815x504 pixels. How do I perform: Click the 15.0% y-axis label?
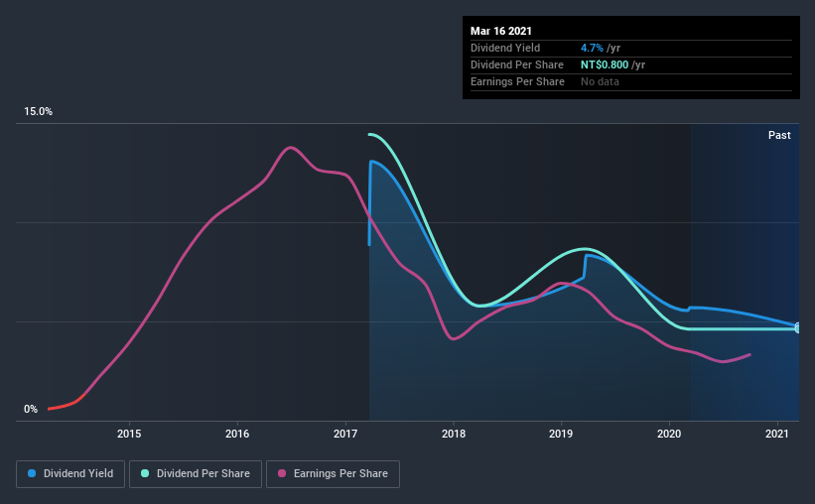38,112
